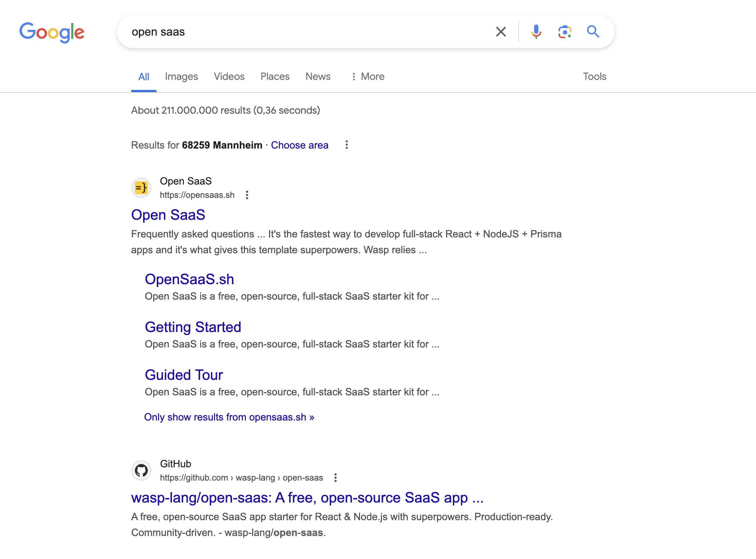Start a voice search with the microphone icon
The height and width of the screenshot is (559, 756).
[536, 32]
